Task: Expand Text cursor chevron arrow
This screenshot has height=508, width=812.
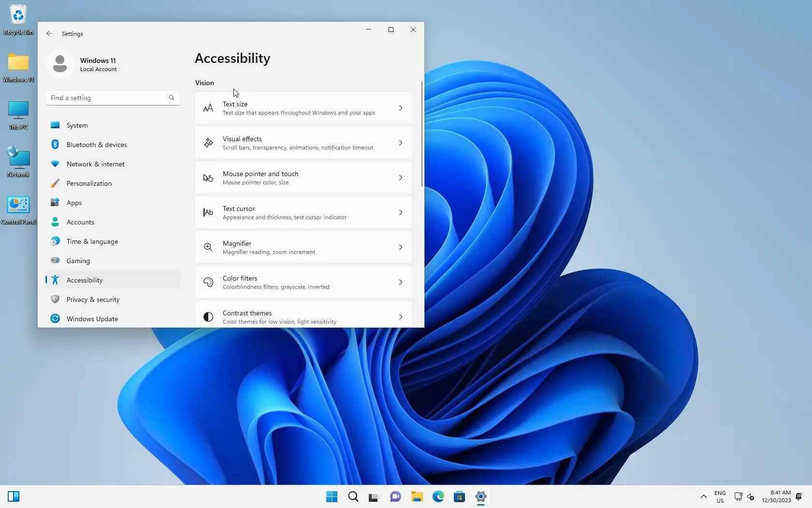Action: pos(401,213)
